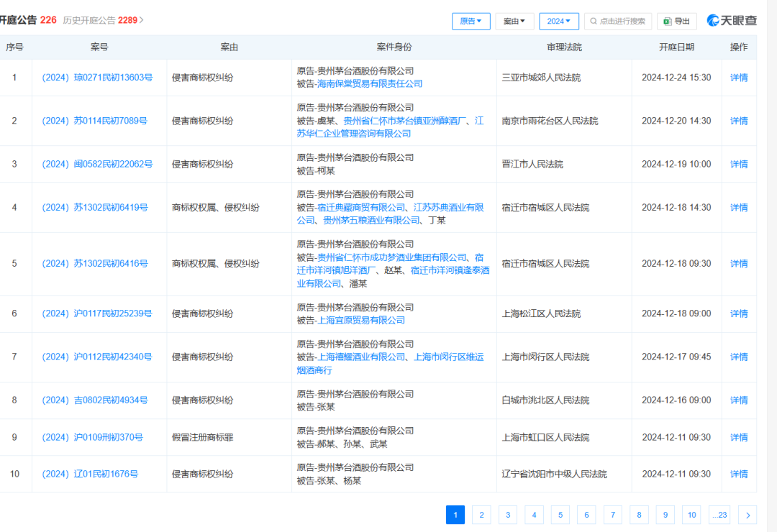Go to page 7
The image size is (777, 532).
(613, 515)
